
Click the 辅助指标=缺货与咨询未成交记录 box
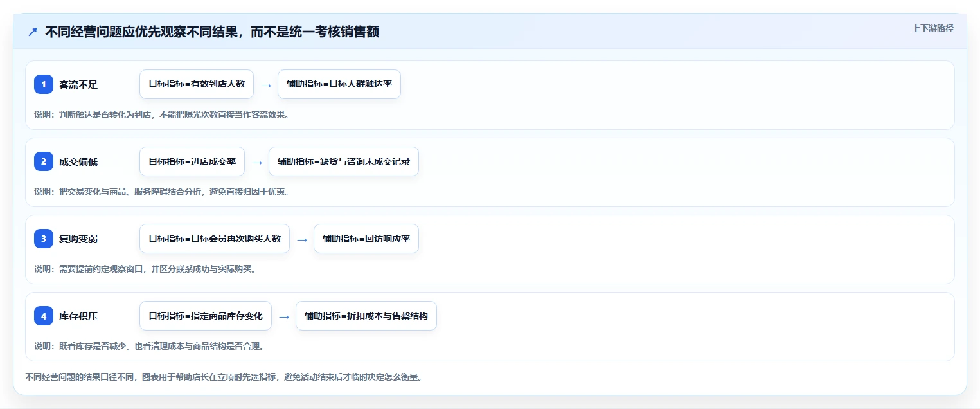344,161
